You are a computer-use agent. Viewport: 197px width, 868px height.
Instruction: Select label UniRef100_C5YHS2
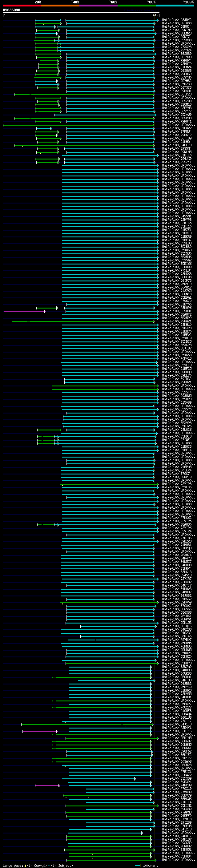tap(177, 81)
